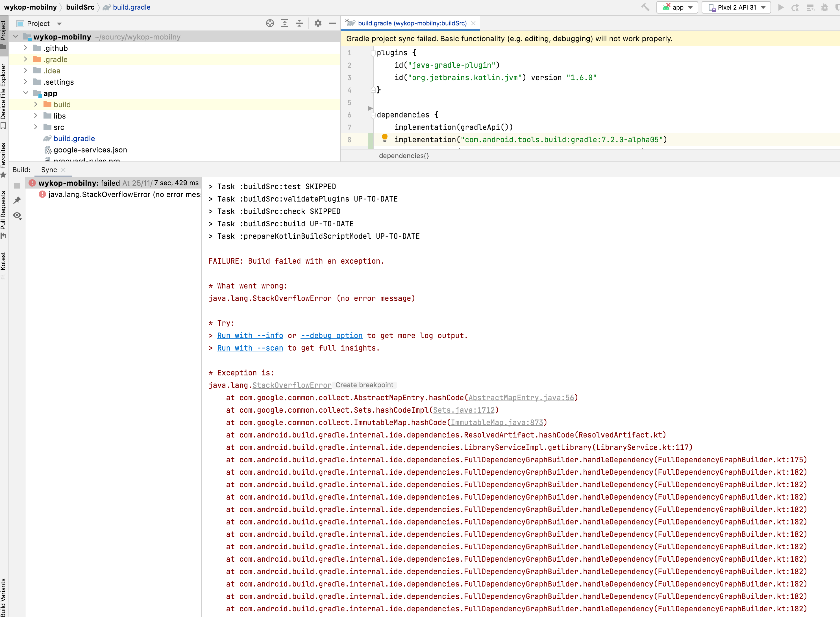Click the pin tab icon in Build panel
Viewport: 840px width, 617px height.
17,200
